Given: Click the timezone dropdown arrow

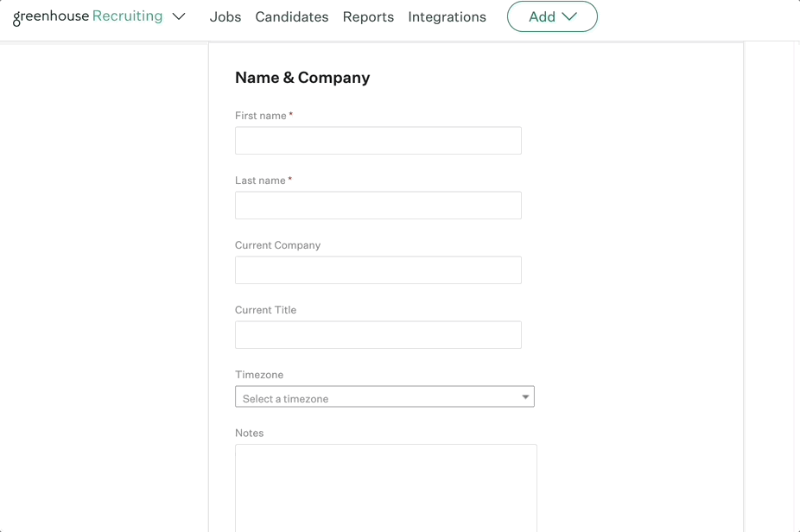Looking at the screenshot, I should tap(525, 397).
